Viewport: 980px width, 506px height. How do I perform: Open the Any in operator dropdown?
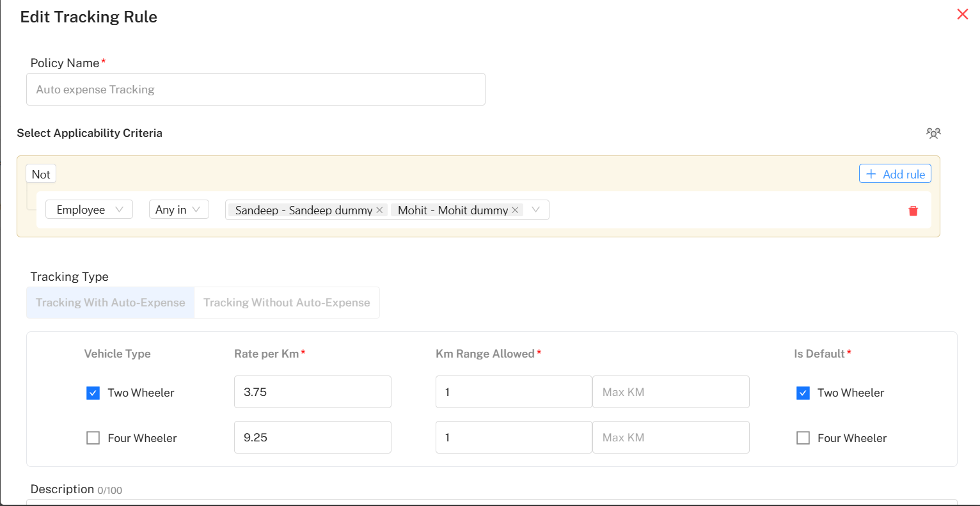pos(178,210)
